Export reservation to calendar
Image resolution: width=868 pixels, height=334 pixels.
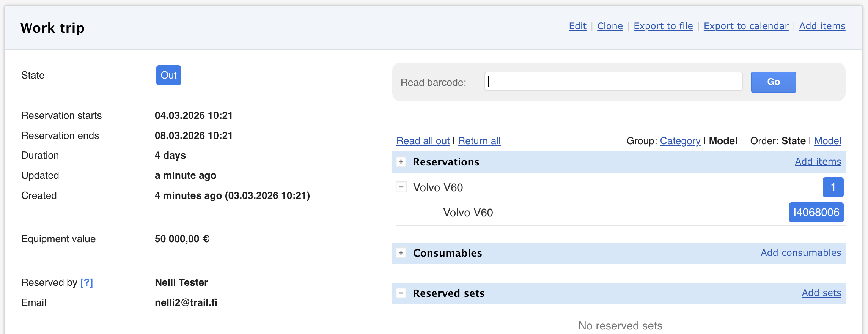[x=746, y=26]
